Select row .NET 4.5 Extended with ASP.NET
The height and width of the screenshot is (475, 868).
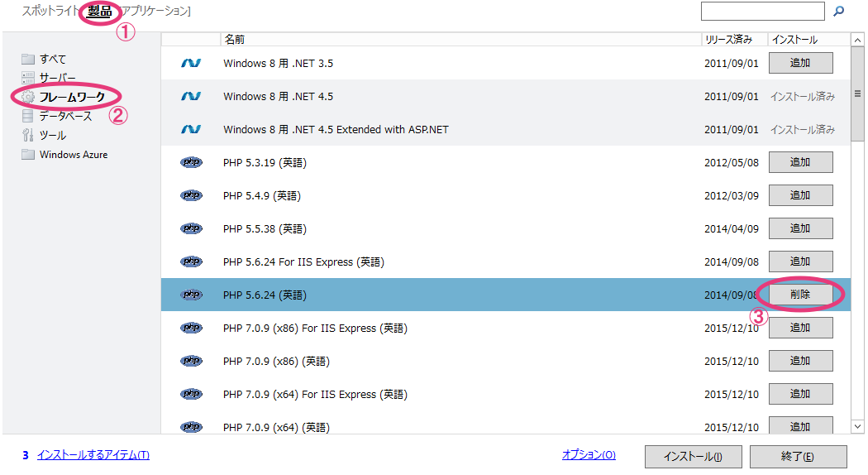(506, 129)
